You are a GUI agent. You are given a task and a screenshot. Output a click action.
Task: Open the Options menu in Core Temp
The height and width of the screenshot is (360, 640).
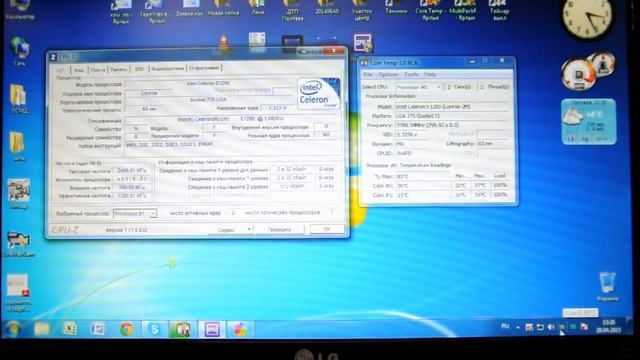pos(388,75)
